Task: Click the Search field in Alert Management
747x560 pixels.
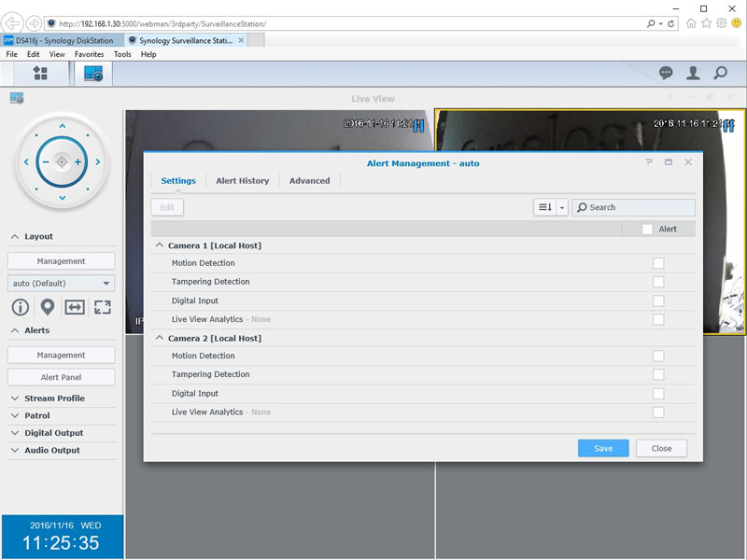Action: click(634, 207)
